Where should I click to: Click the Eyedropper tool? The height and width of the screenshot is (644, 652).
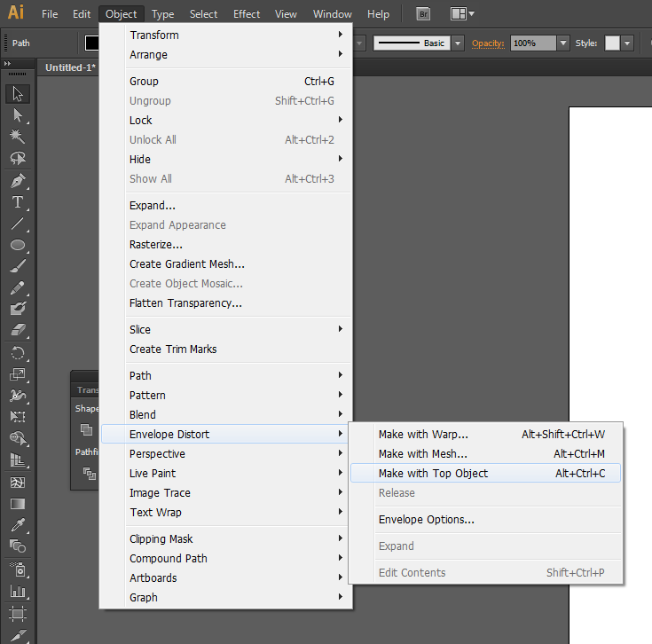(17, 524)
